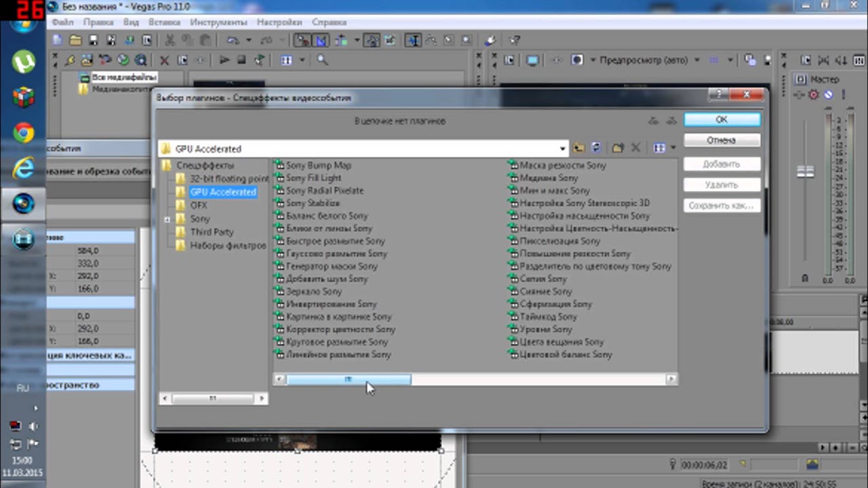
Task: Click the Отмена button
Action: (722, 140)
